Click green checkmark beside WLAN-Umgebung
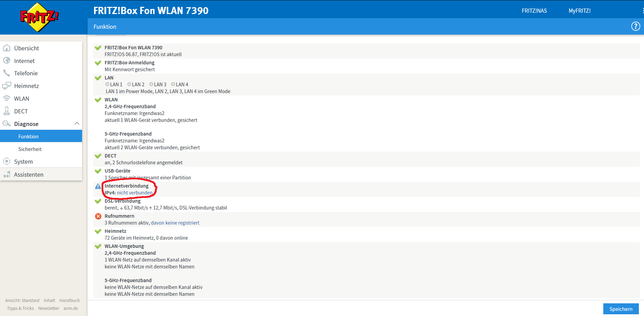Image resolution: width=644 pixels, height=316 pixels. coord(98,246)
